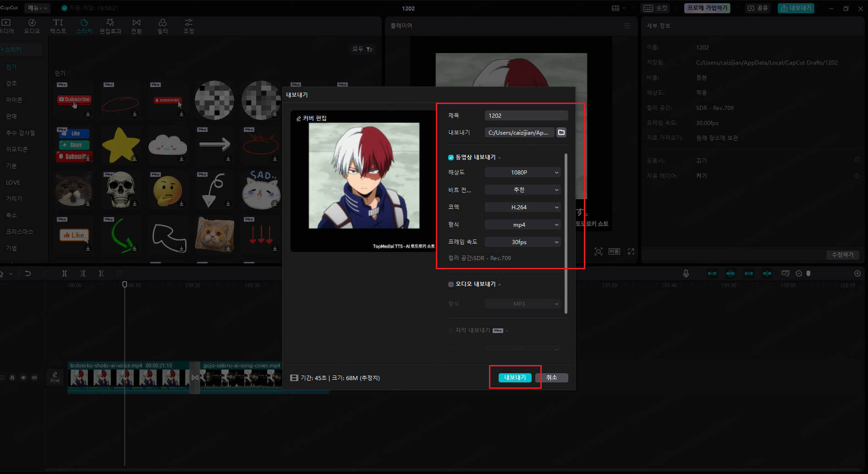Click the cover preview image in export dialog
868x474 pixels.
(x=364, y=176)
